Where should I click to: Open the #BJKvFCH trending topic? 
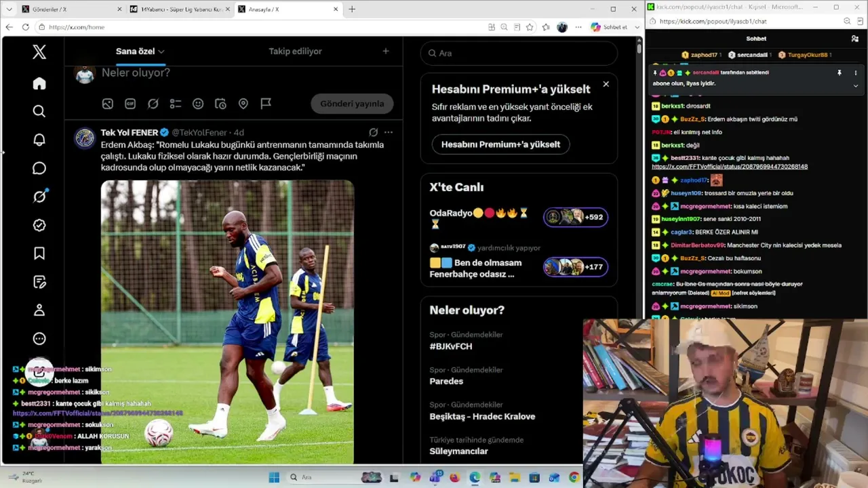point(451,346)
